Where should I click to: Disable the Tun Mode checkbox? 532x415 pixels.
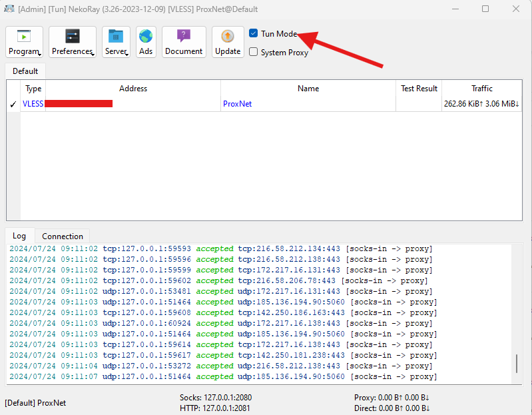click(254, 33)
